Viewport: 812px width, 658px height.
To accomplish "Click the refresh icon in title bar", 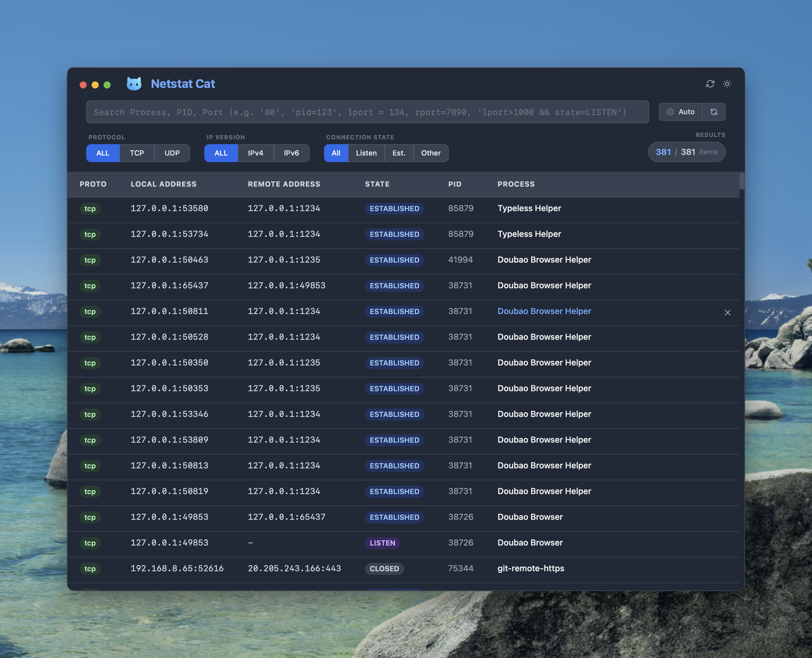I will click(710, 84).
